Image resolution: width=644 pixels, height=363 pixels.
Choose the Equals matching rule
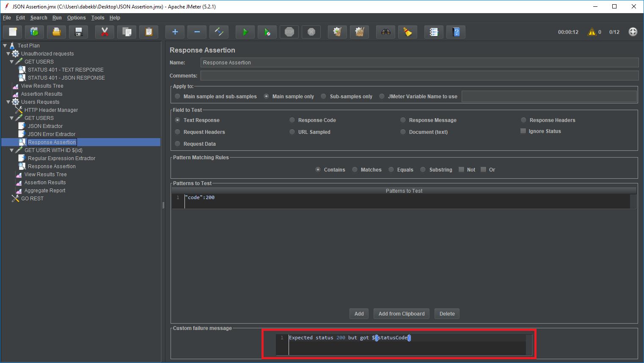pyautogui.click(x=391, y=170)
